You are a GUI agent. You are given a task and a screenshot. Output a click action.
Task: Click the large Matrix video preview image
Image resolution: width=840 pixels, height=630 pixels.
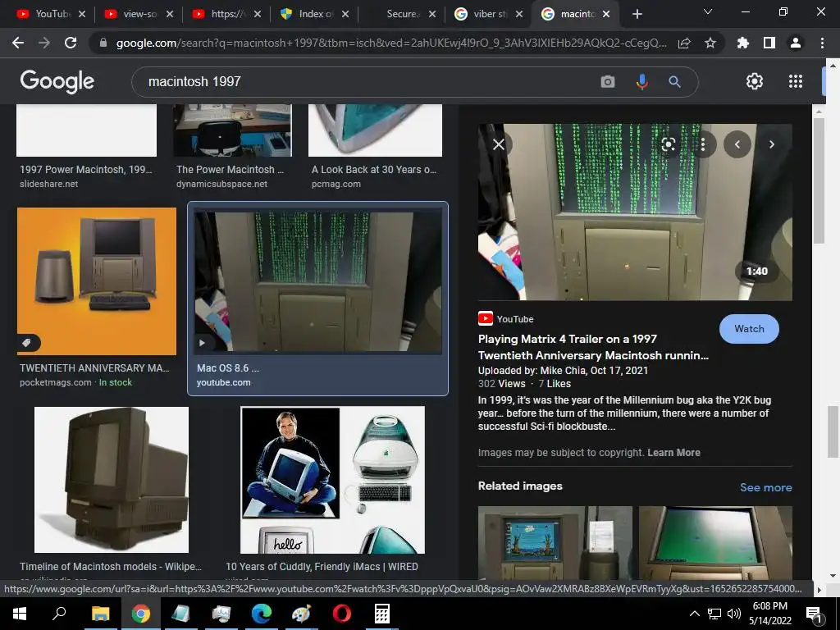click(635, 212)
